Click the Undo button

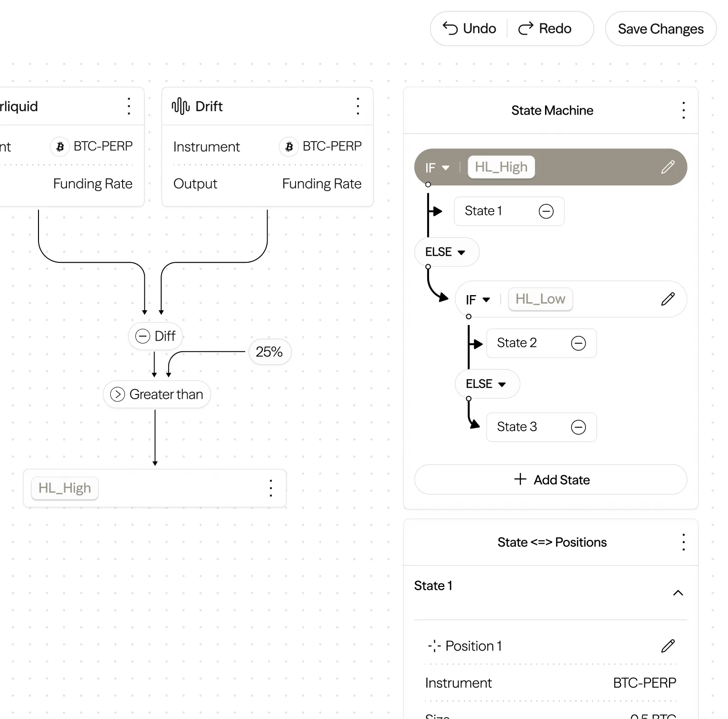click(469, 29)
